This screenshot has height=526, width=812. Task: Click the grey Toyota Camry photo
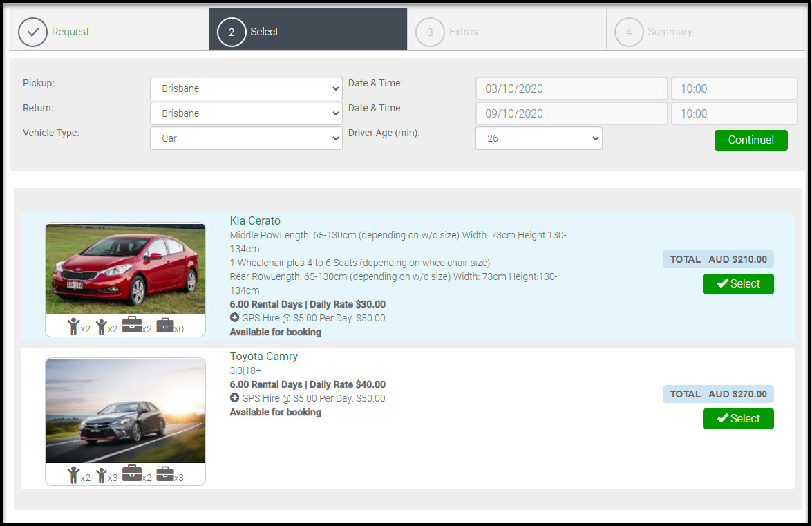click(x=125, y=411)
